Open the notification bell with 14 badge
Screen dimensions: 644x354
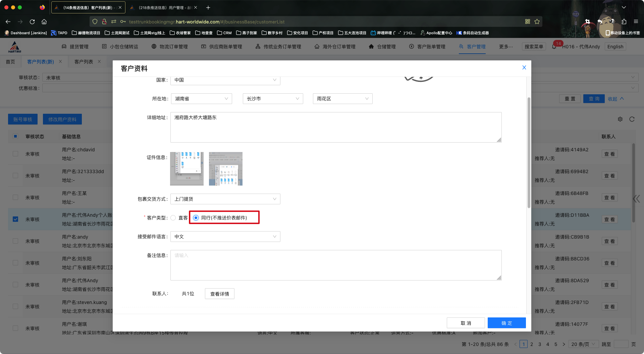point(555,47)
